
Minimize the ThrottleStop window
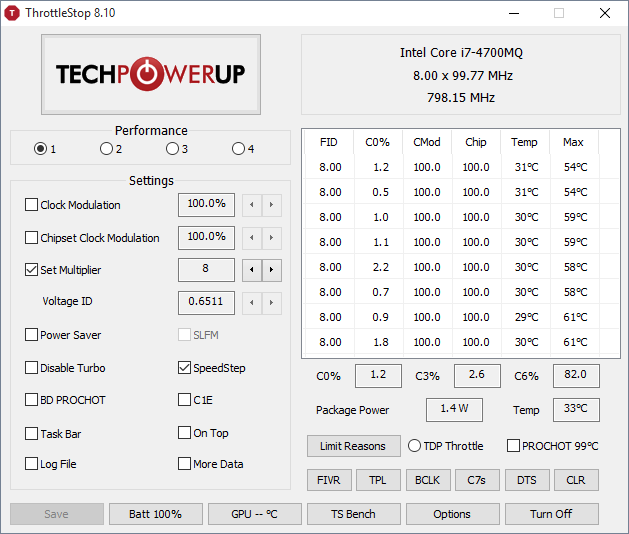514,13
